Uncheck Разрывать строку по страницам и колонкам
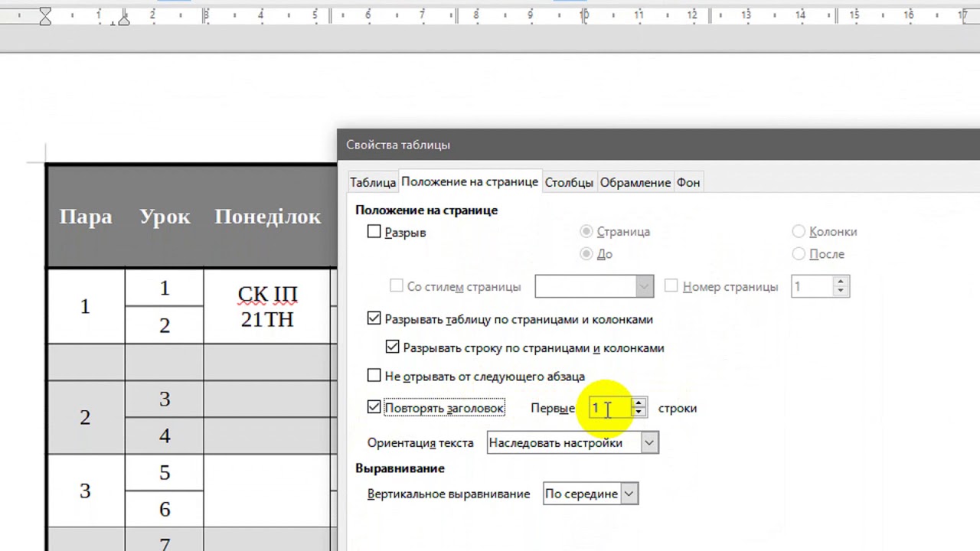The image size is (980, 551). tap(393, 347)
